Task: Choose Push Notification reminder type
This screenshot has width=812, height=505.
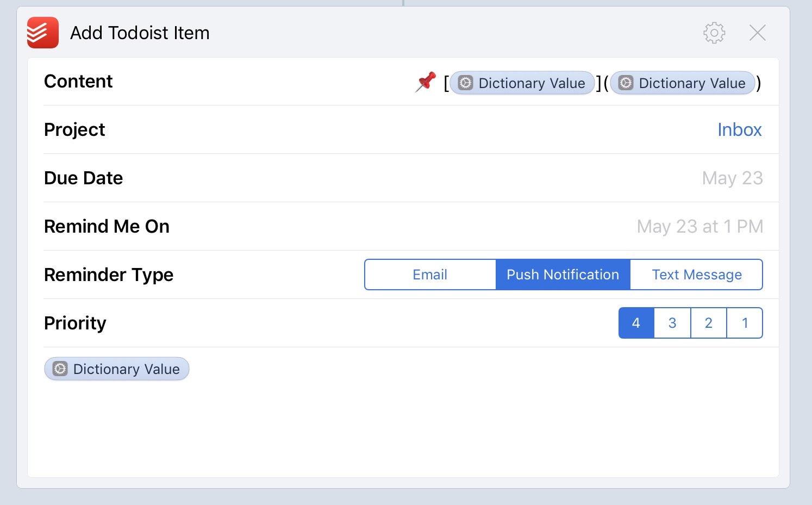Action: [563, 275]
